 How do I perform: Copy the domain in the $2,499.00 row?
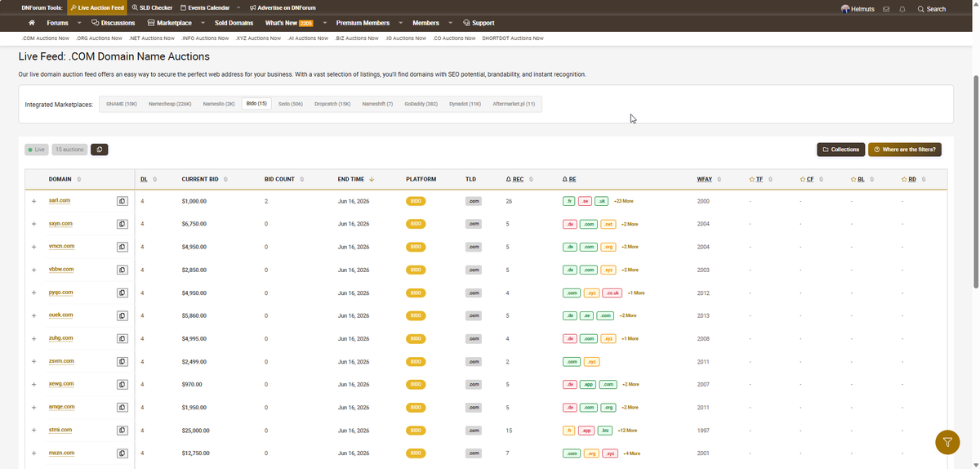point(122,361)
